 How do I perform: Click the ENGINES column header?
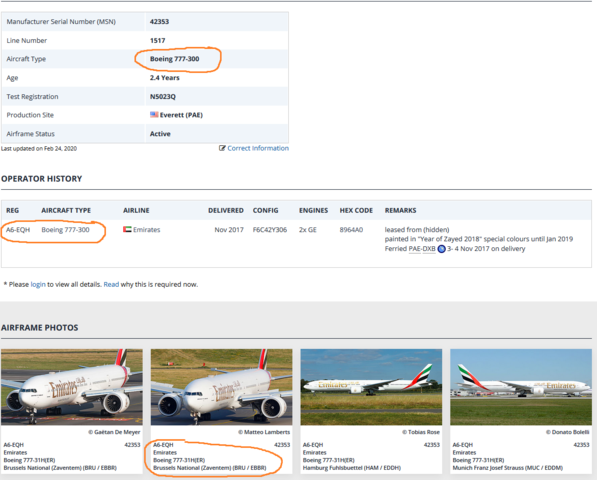pos(313,210)
